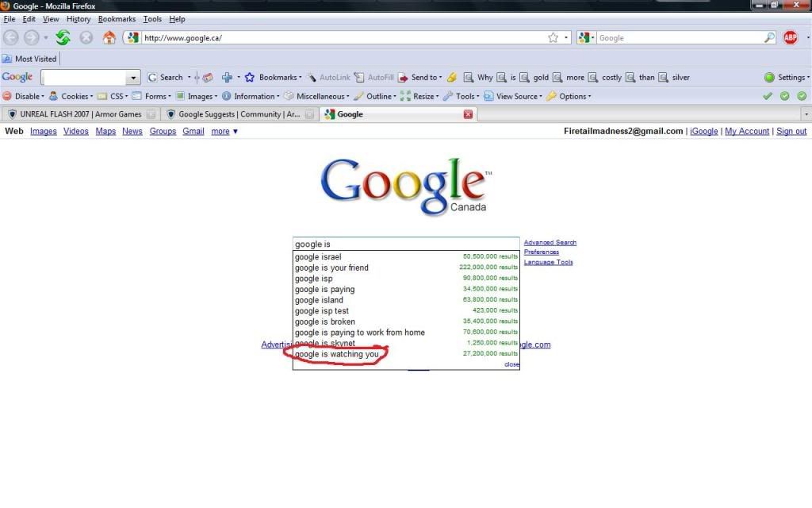The width and height of the screenshot is (812, 508).
Task: Open the Help menu
Action: [x=177, y=19]
